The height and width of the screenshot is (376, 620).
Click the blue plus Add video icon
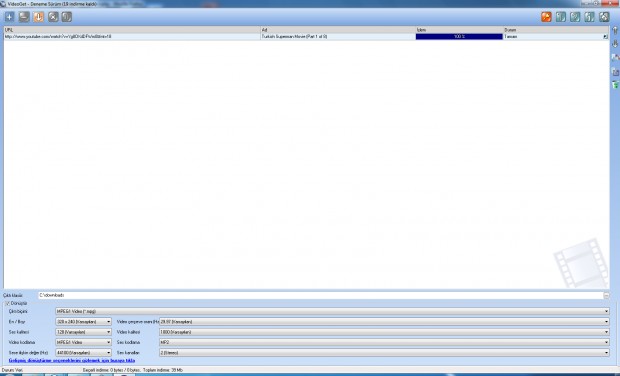click(9, 17)
